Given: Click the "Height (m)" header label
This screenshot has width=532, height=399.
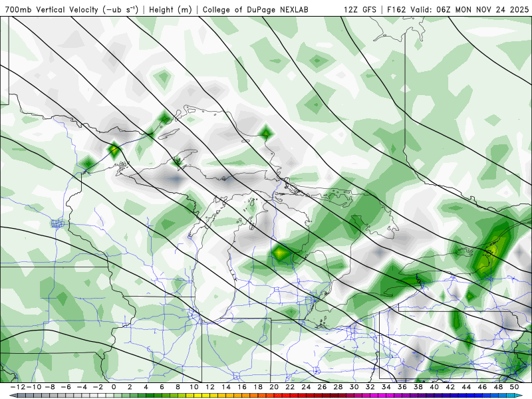Looking at the screenshot, I should coord(170,10).
